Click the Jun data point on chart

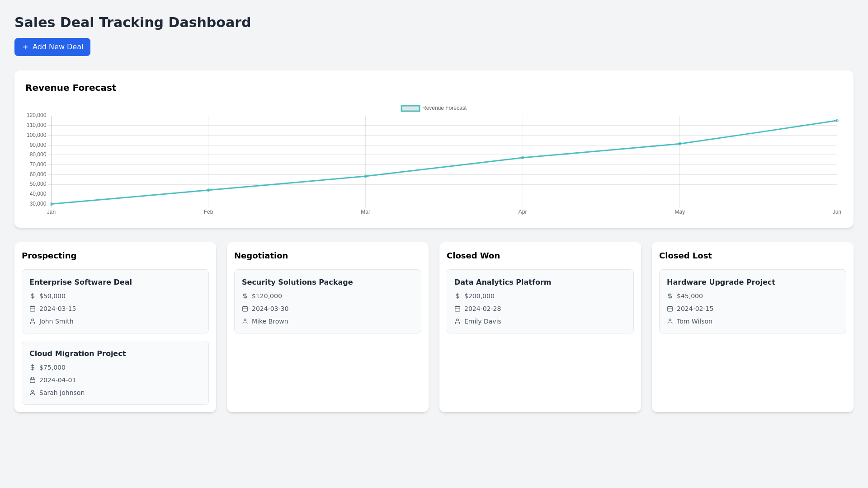coord(837,121)
